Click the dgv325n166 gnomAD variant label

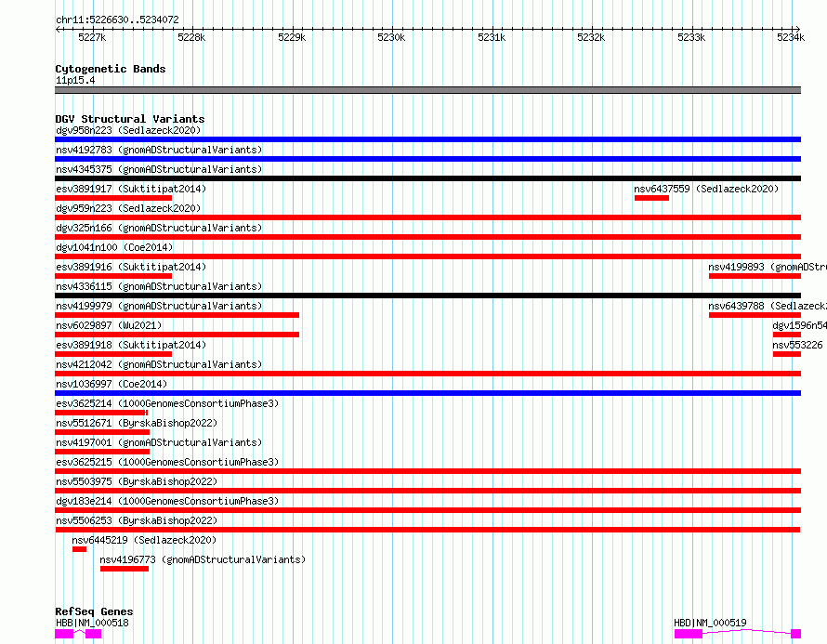click(x=159, y=228)
